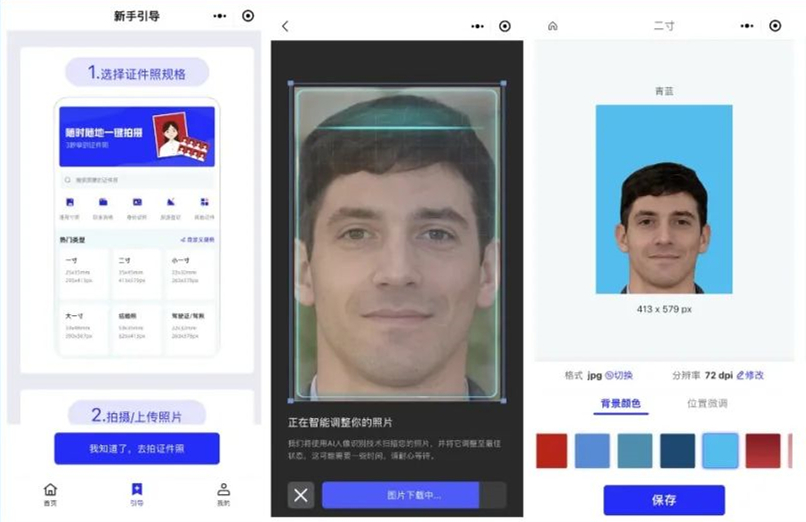Select the 一寸 size card in the guide
The height and width of the screenshot is (522, 806).
[84, 272]
